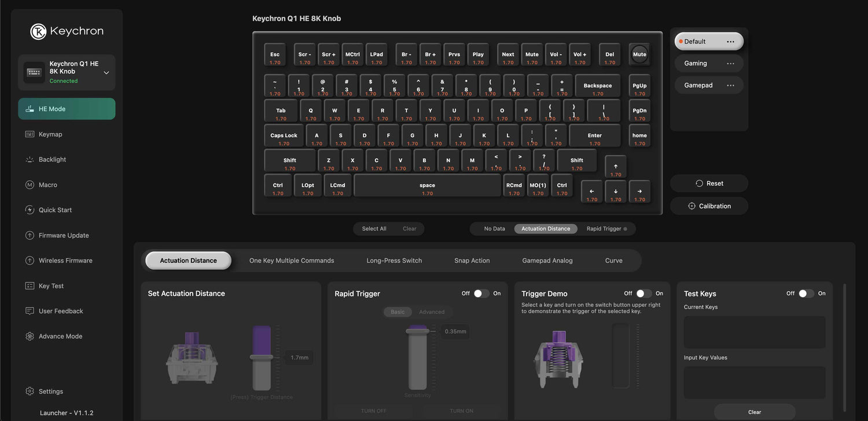Open the Key Test icon
The height and width of the screenshot is (421, 868).
click(30, 286)
